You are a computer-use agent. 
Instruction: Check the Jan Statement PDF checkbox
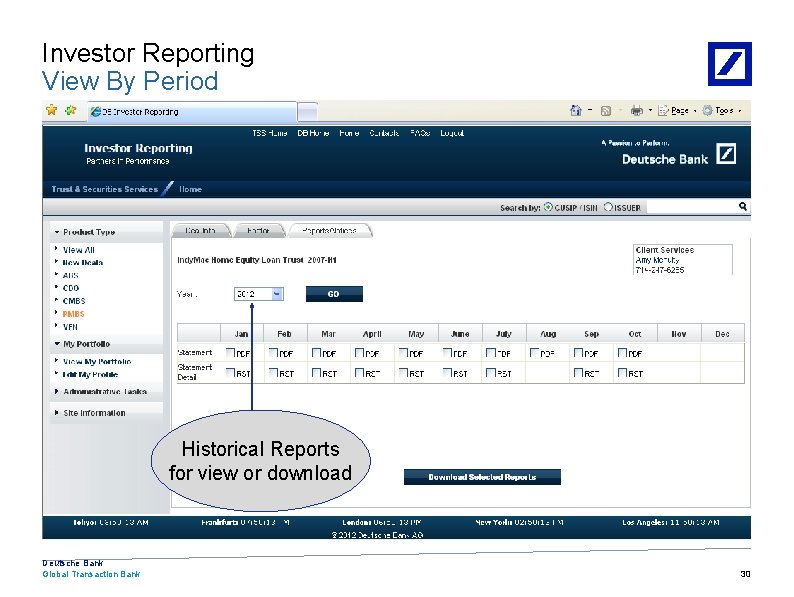tap(230, 352)
